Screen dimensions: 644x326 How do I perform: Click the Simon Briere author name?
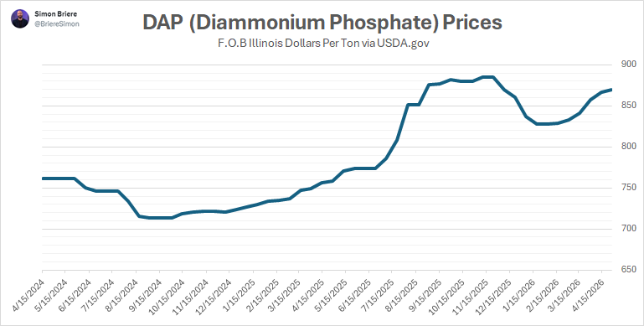point(55,14)
